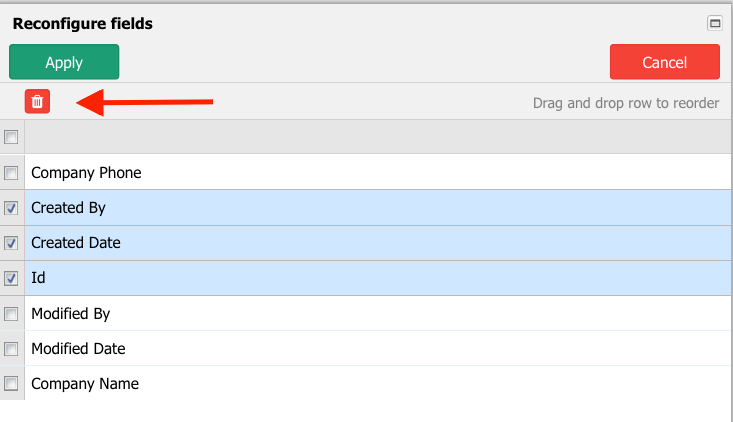This screenshot has height=422, width=733.
Task: Check the Company Name checkbox
Action: tap(11, 384)
